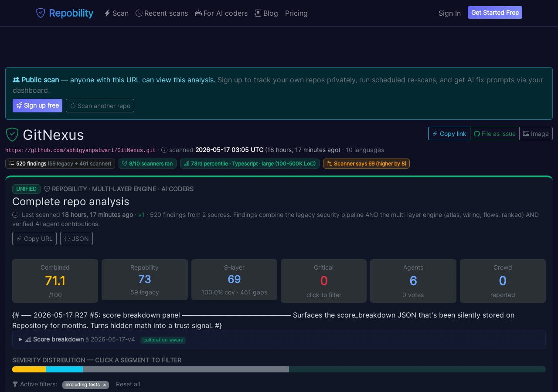
Task: Filter by cyan severity segment
Action: point(64,369)
